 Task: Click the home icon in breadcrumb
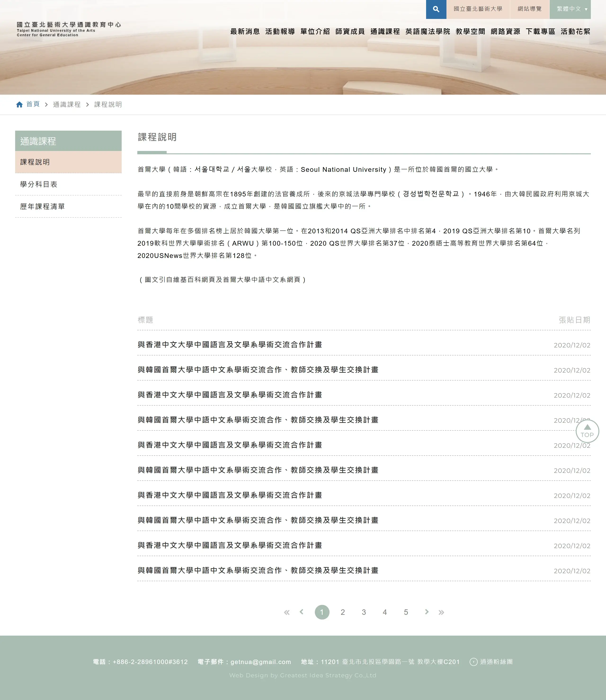19,104
